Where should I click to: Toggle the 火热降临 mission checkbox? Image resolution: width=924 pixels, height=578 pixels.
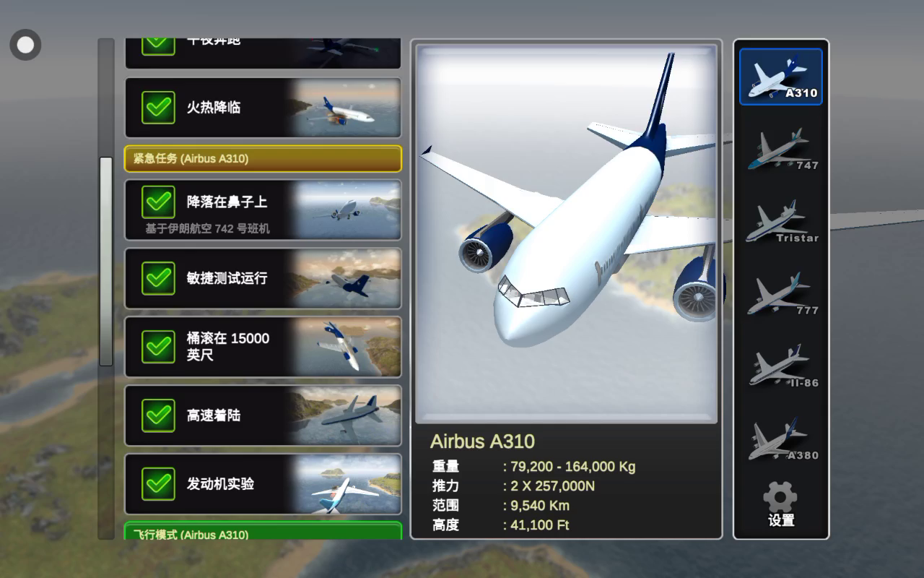pos(158,108)
